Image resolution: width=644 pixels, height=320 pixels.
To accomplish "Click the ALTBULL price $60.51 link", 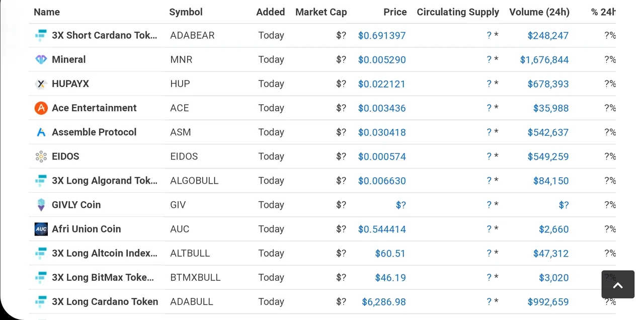I will [390, 254].
